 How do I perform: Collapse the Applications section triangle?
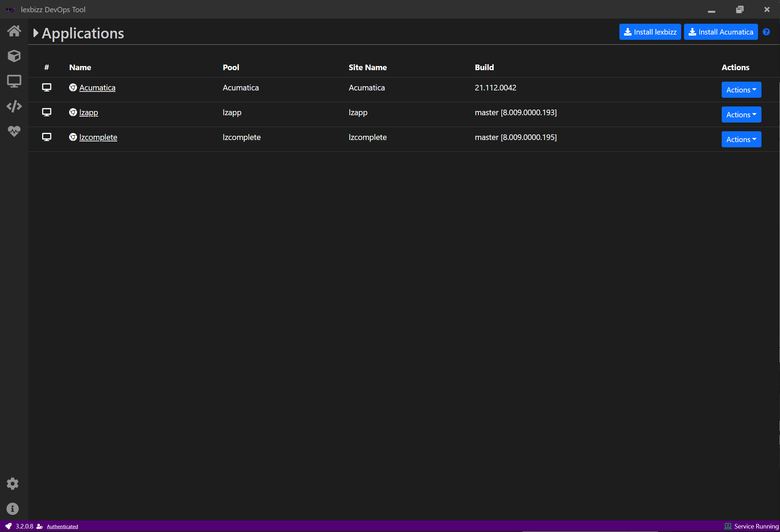tap(36, 33)
